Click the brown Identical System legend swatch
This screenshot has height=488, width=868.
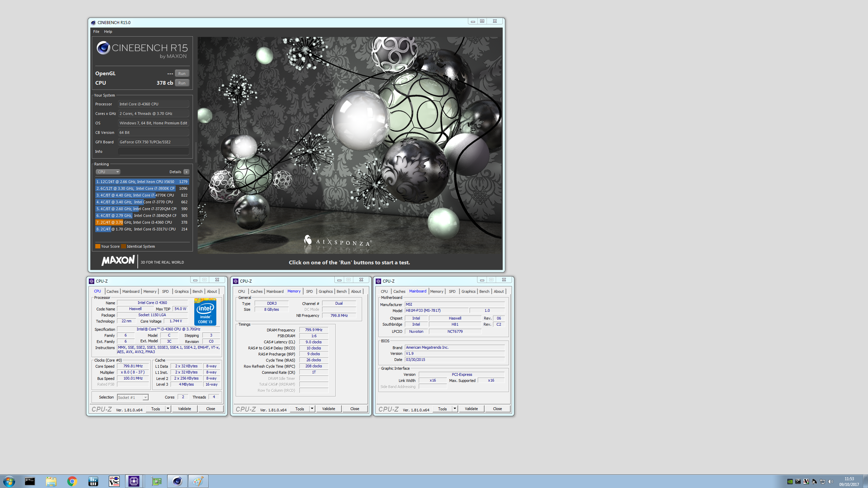pyautogui.click(x=124, y=246)
